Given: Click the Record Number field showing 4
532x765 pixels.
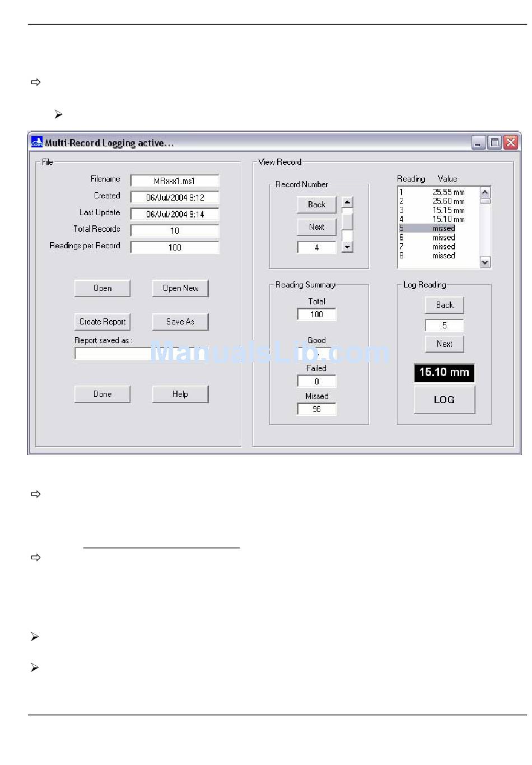Looking at the screenshot, I should [316, 247].
